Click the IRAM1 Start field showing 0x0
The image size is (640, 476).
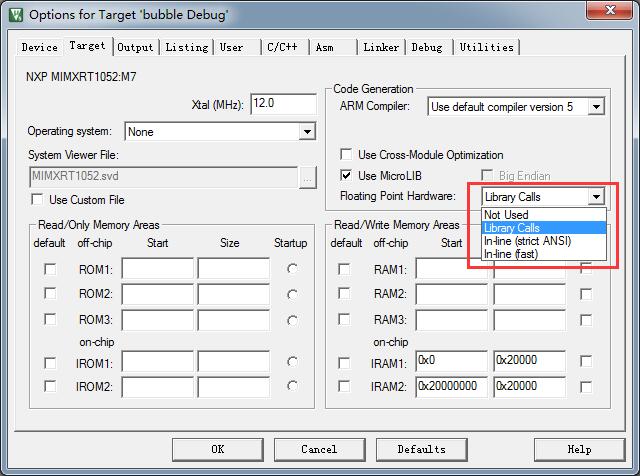[x=452, y=360]
